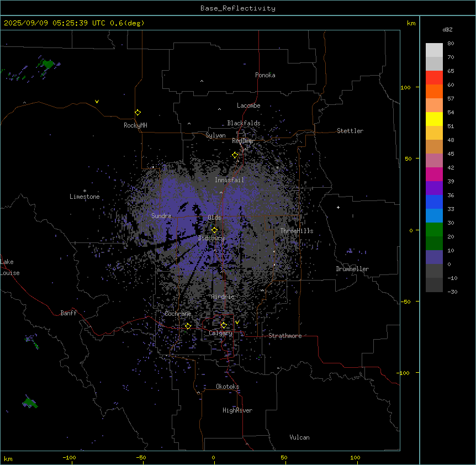Click the white 80 dBZ legend swatch

(x=434, y=50)
